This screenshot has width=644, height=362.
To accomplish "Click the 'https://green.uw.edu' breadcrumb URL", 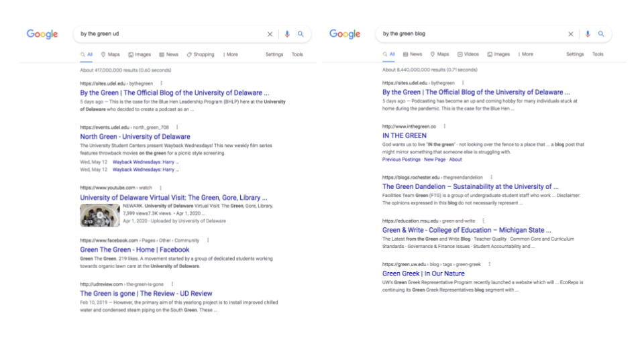I will (x=431, y=264).
